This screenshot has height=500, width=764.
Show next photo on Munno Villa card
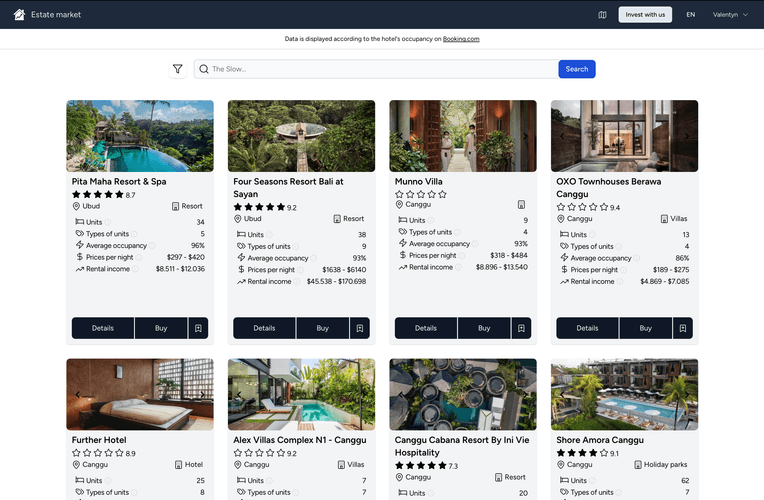coord(525,136)
